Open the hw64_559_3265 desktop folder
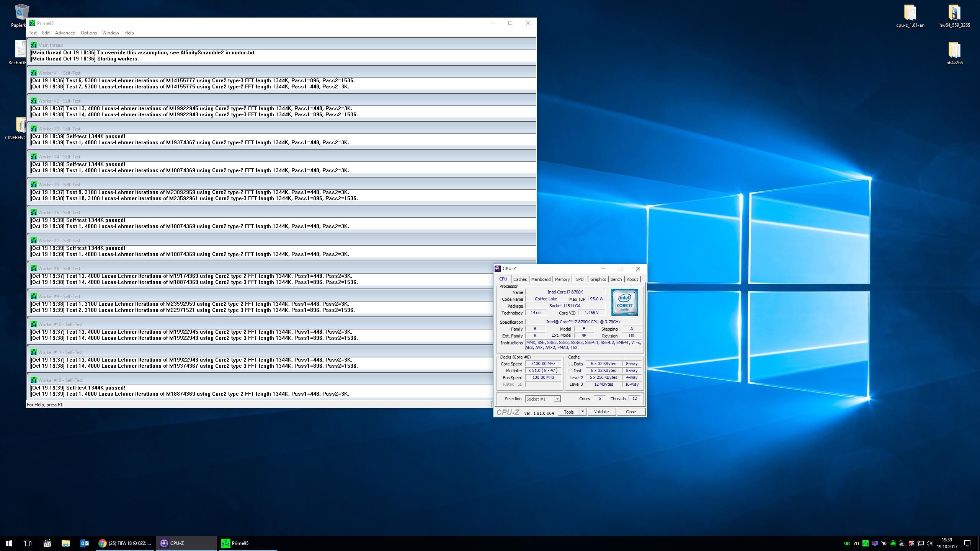 click(x=954, y=16)
